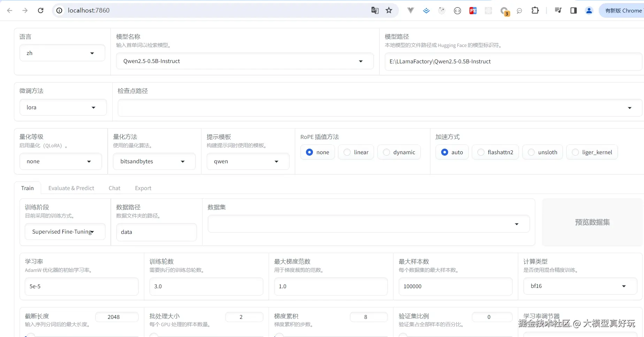Click the gray concentric-circle extension icon
The width and height of the screenshot is (644, 337).
[442, 11]
